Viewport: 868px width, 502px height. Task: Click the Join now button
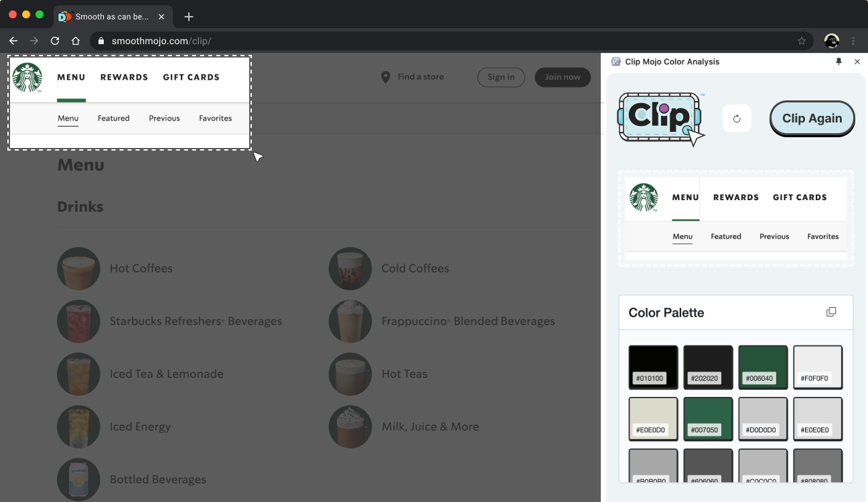tap(563, 77)
